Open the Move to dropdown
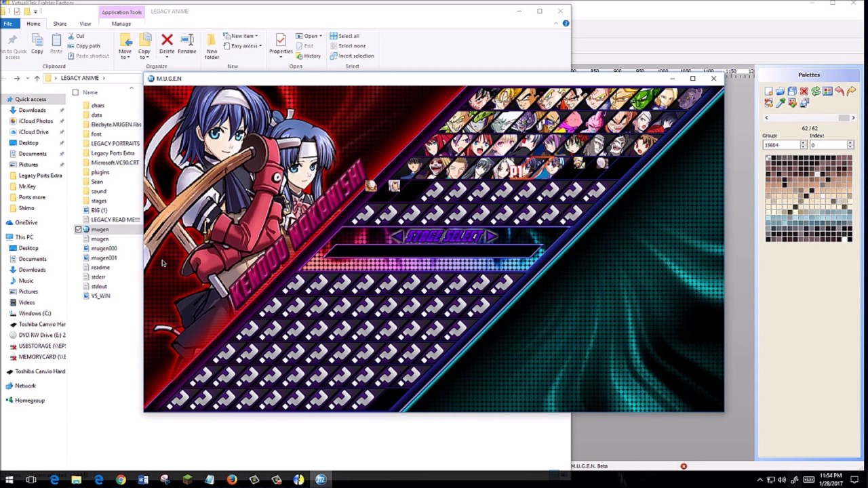Image resolution: width=868 pixels, height=488 pixels. pyautogui.click(x=125, y=46)
